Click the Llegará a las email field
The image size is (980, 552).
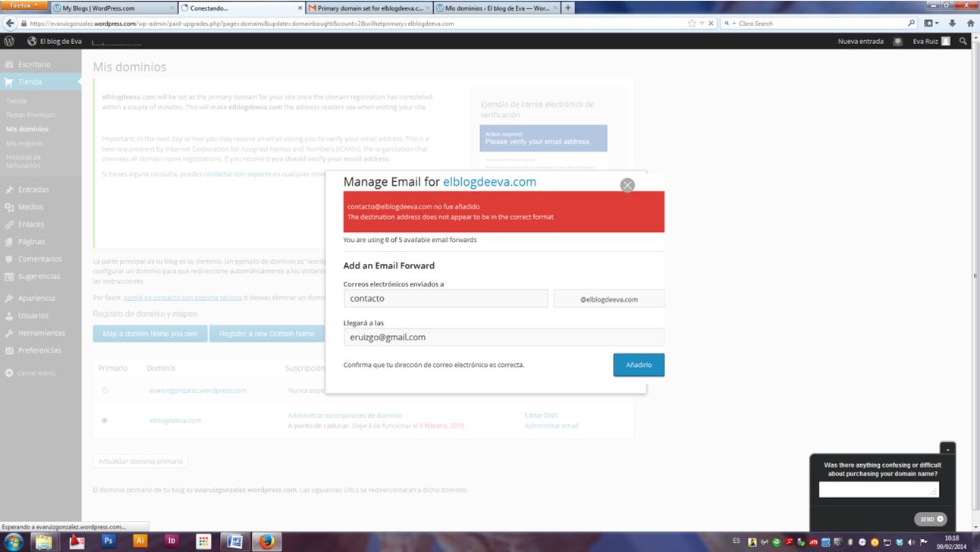(x=504, y=337)
